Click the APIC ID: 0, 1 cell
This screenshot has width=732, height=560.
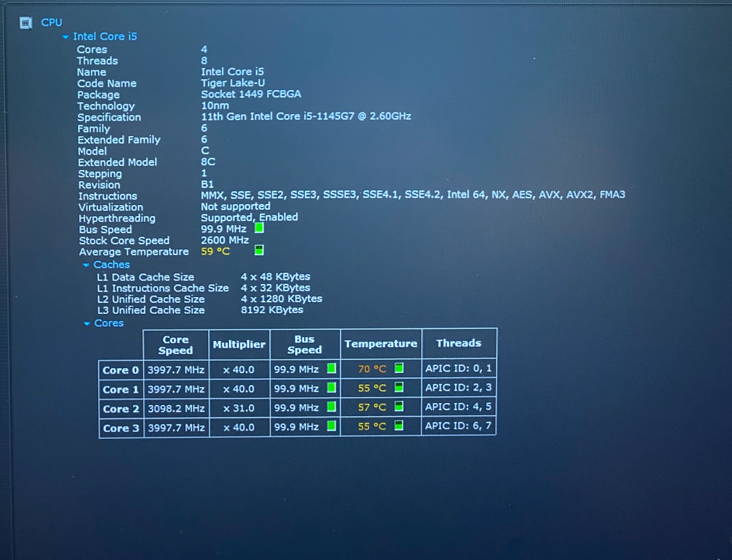click(459, 368)
